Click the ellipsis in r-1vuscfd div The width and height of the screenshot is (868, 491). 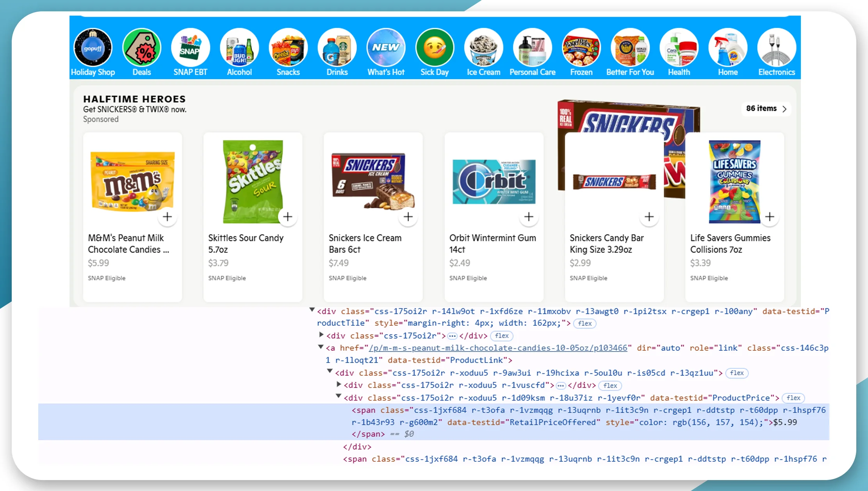(561, 386)
